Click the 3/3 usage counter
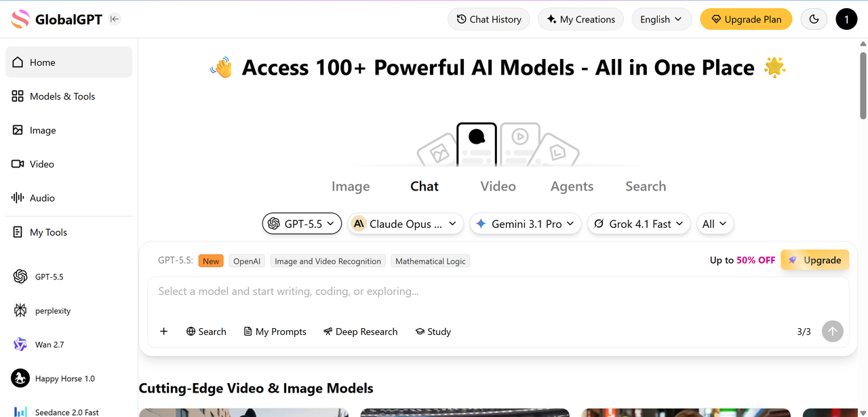The height and width of the screenshot is (417, 868). click(x=804, y=332)
